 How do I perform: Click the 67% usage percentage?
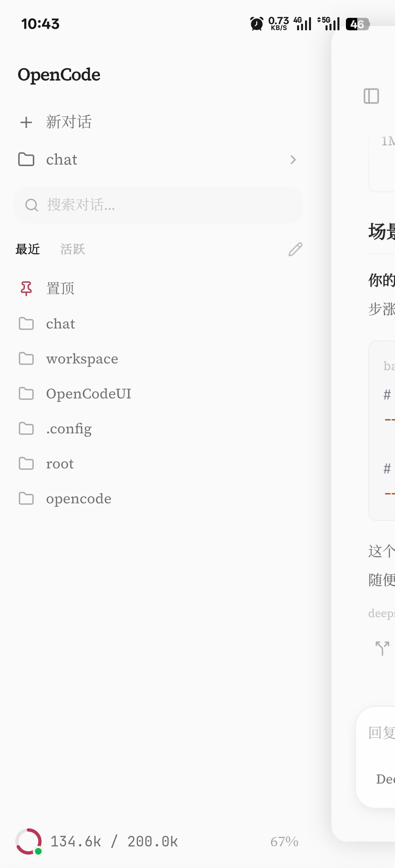pyautogui.click(x=284, y=842)
